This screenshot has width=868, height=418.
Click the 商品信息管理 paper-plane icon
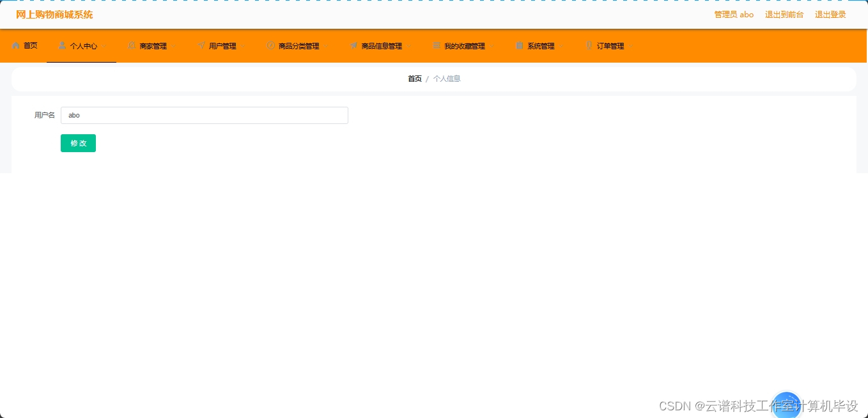pyautogui.click(x=354, y=45)
